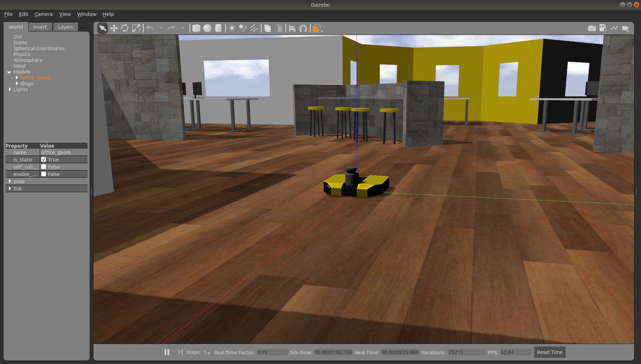The width and height of the screenshot is (641, 364).
Task: Add a point light
Action: point(232,28)
